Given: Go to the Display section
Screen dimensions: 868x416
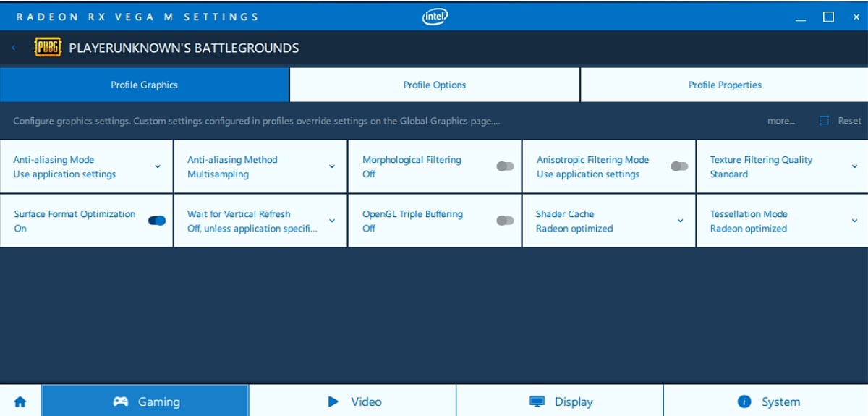Looking at the screenshot, I should [560, 402].
